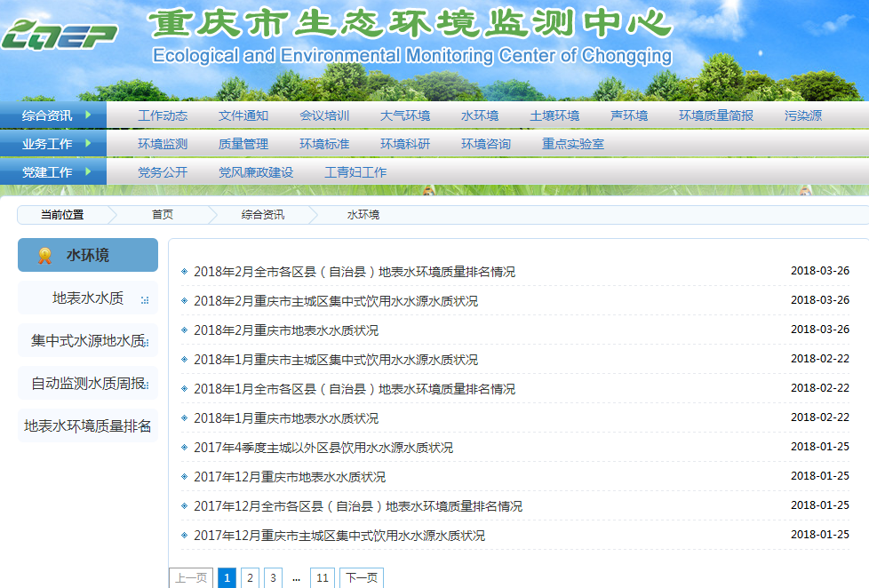The height and width of the screenshot is (588, 869).
Task: Open 2018年2月全市各区县地表水环境质量排名情况
Action: (x=355, y=272)
